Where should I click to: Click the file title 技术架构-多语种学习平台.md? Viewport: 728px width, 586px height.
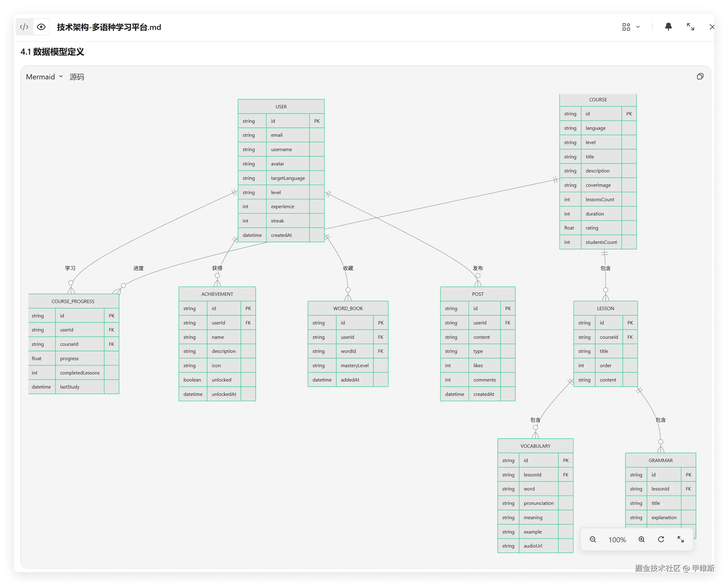pyautogui.click(x=109, y=27)
